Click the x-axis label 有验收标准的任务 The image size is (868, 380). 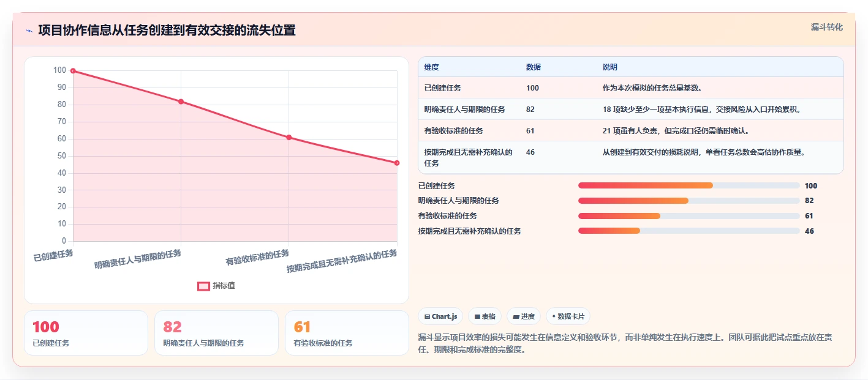click(257, 257)
